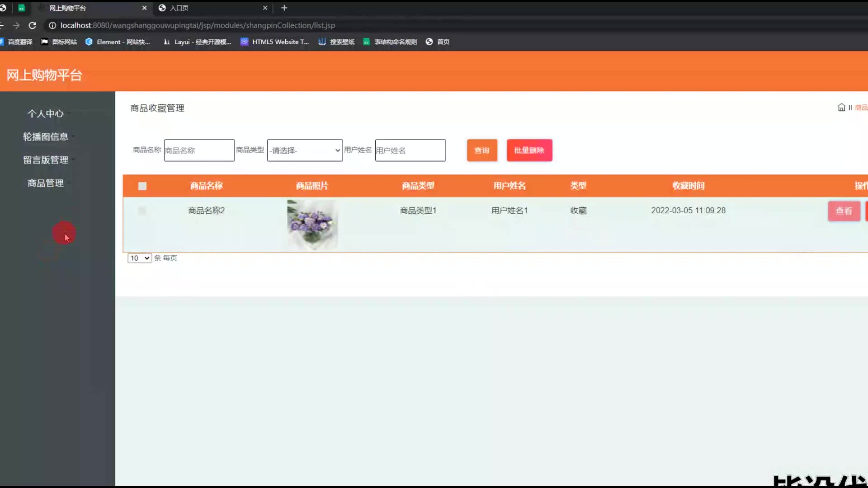Screen dimensions: 868x488
Task: Open the 表结构命名规则 bookmark
Action: (390, 42)
